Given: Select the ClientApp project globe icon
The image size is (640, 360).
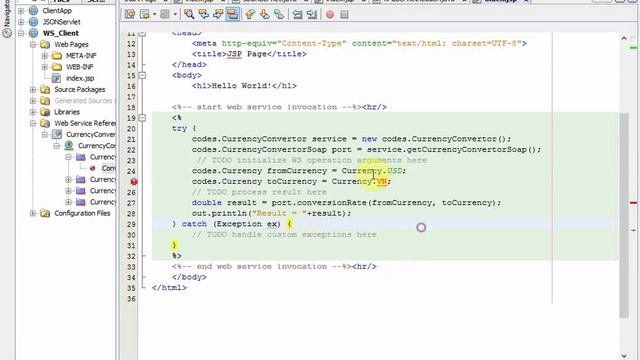Looking at the screenshot, I should coord(33,11).
